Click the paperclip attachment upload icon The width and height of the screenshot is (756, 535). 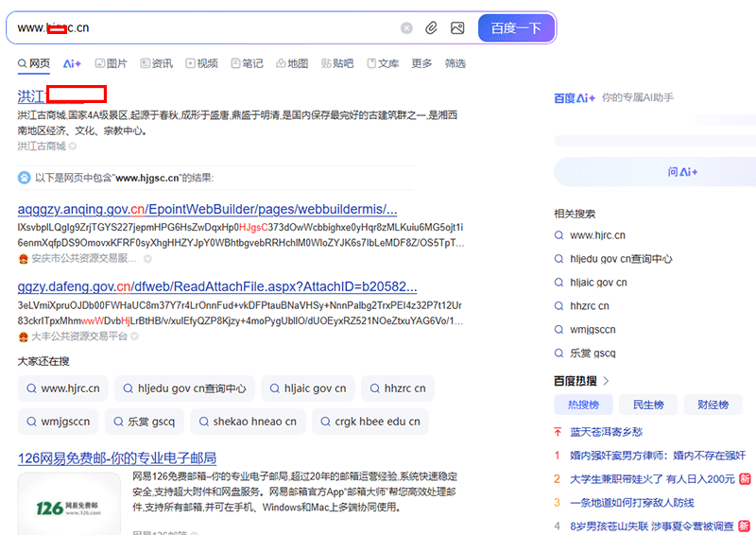(x=431, y=28)
